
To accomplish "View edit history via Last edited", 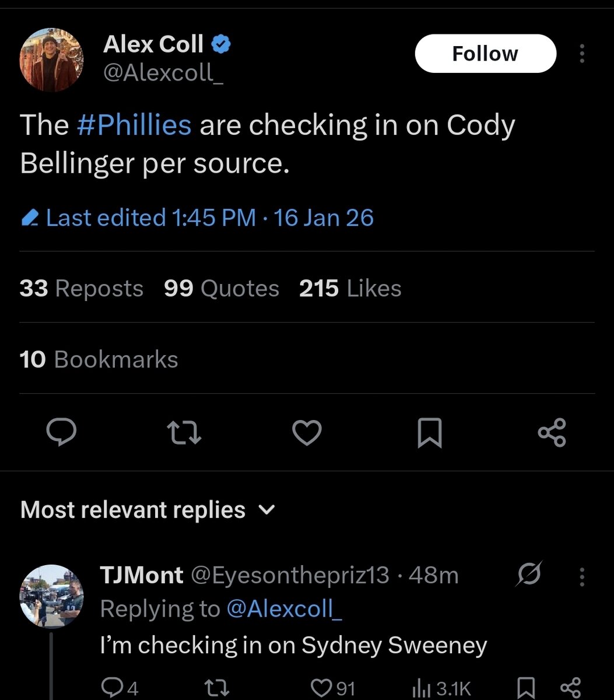I will [197, 218].
